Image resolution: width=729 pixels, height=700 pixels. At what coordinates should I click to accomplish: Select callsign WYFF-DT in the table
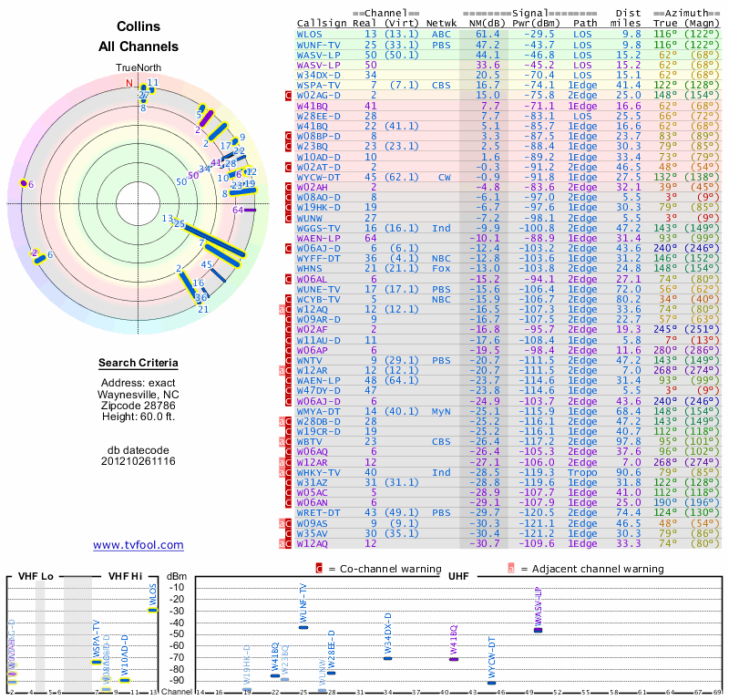(318, 259)
